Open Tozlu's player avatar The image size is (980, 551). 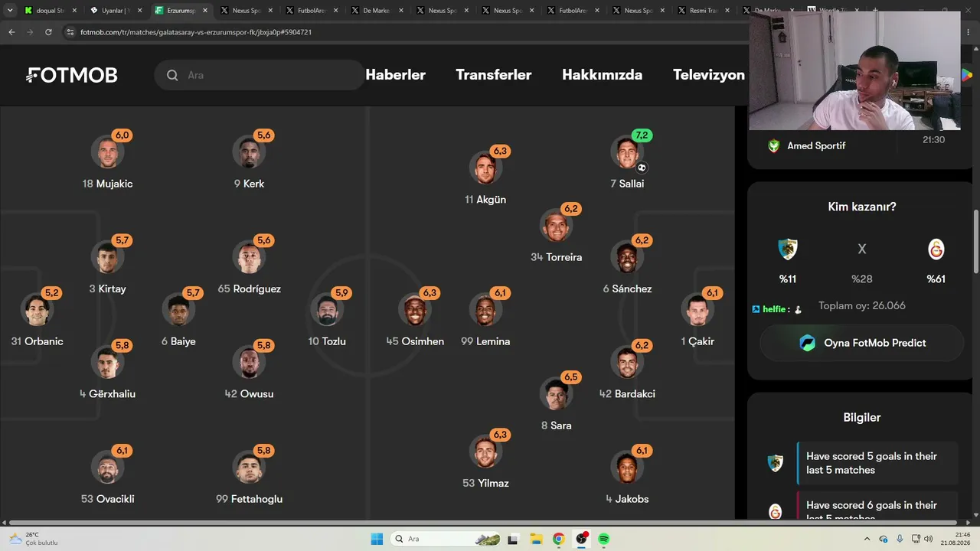click(x=327, y=310)
